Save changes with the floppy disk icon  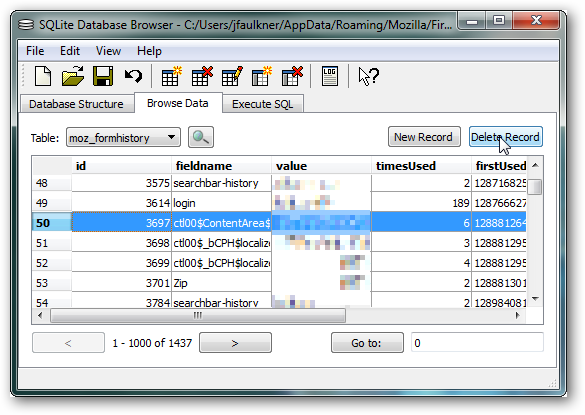coord(103,76)
